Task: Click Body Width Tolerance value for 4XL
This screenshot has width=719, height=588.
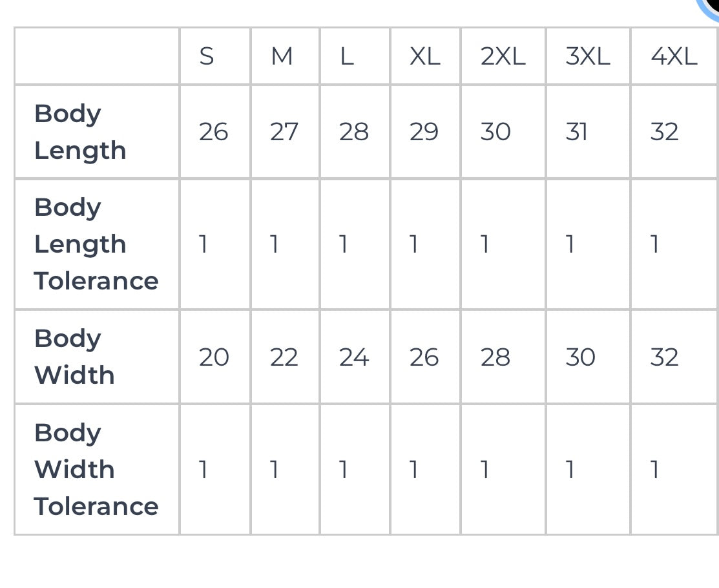Action: (655, 469)
